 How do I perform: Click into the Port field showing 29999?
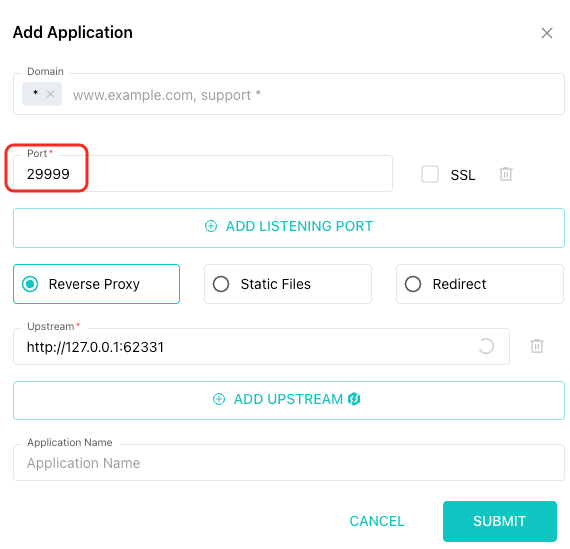[203, 174]
